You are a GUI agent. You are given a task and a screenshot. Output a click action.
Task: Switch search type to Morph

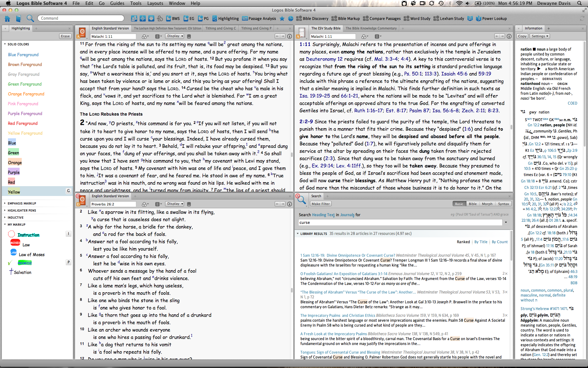point(487,204)
